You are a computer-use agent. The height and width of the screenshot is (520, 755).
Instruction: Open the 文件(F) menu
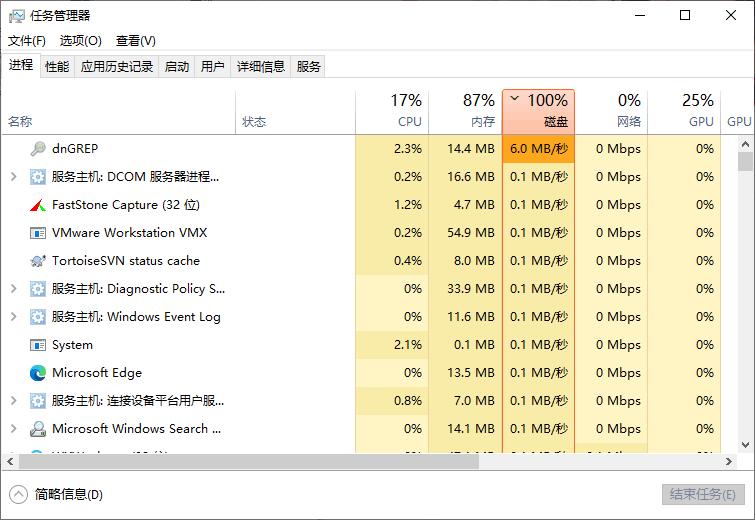27,40
